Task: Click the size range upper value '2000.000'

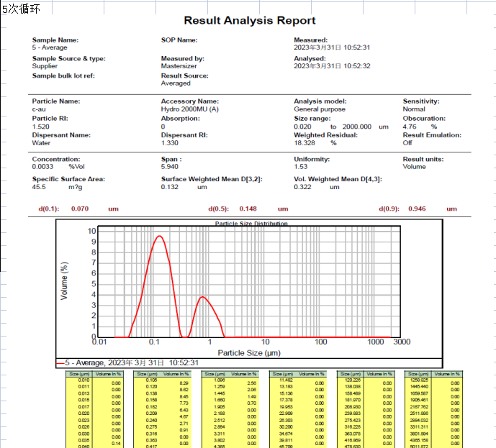Action: click(x=357, y=127)
